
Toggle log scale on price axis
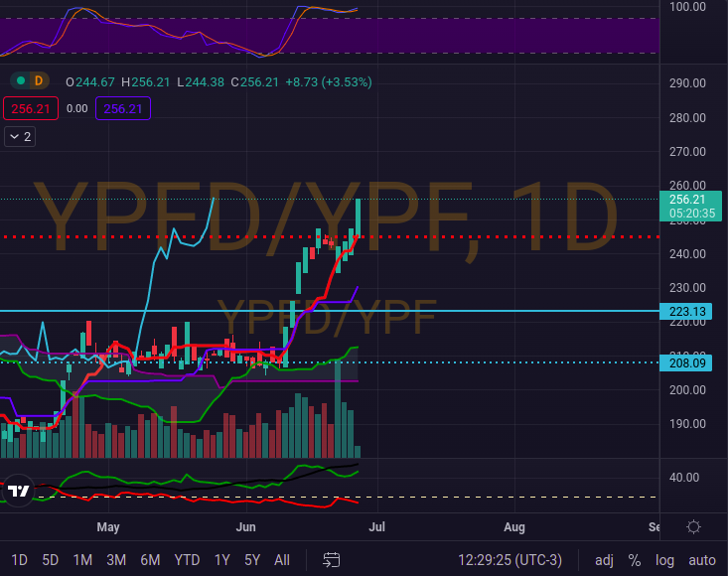664,559
